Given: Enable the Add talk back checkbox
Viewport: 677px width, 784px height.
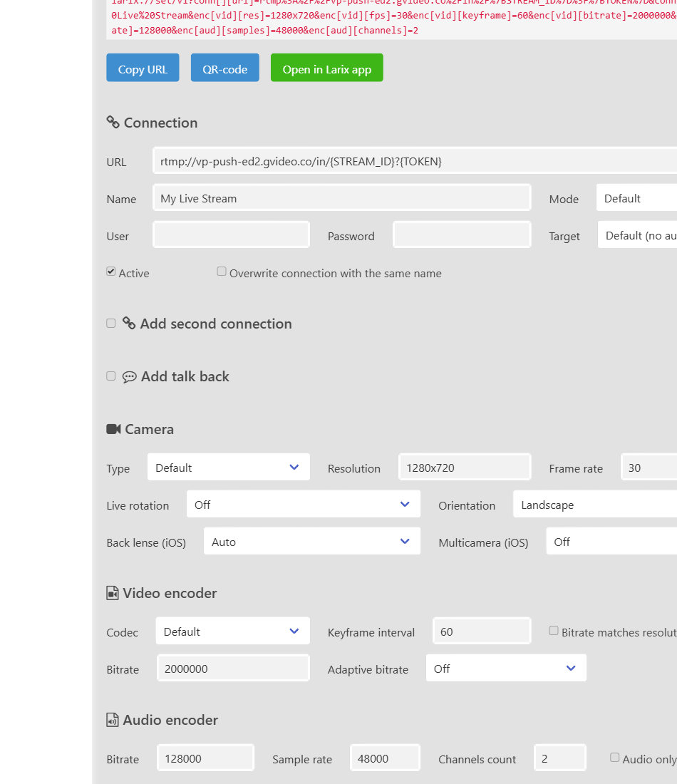Looking at the screenshot, I should tap(111, 376).
